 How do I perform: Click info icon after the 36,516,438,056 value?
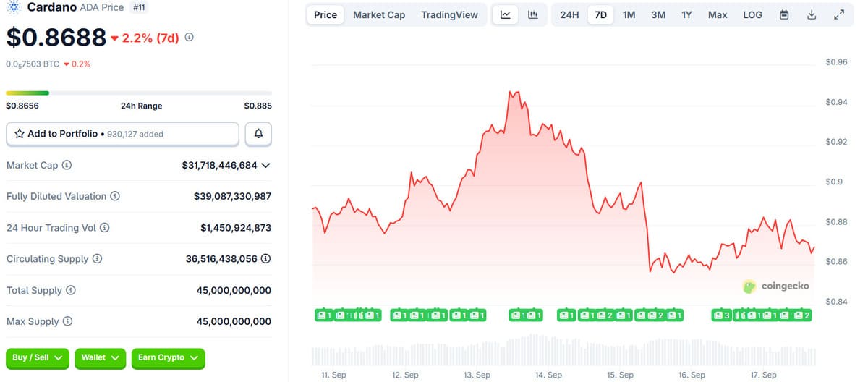(x=266, y=258)
